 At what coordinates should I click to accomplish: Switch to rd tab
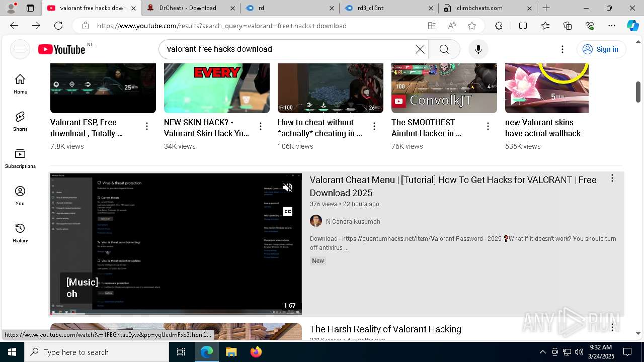click(x=290, y=8)
